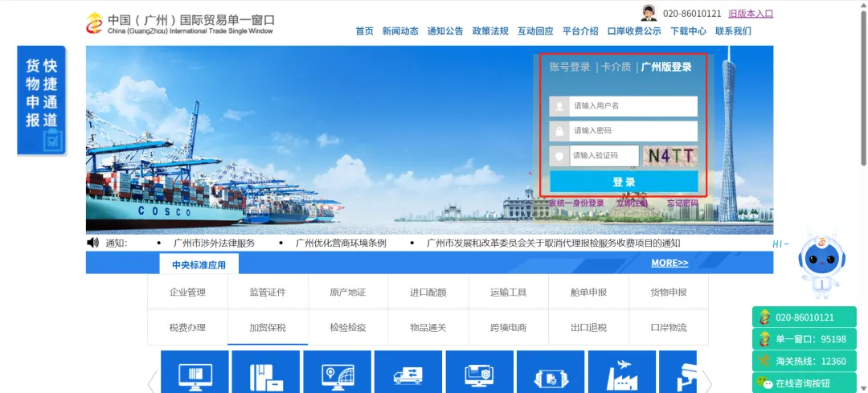Open notice about 取消代理报检服务收费项目
This screenshot has height=393, width=868.
554,243
